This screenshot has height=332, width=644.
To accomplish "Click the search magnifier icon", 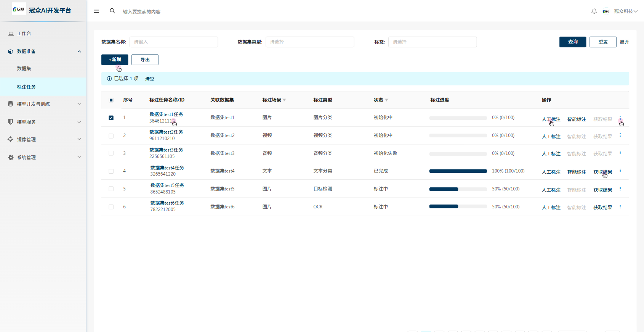I will coord(112,11).
